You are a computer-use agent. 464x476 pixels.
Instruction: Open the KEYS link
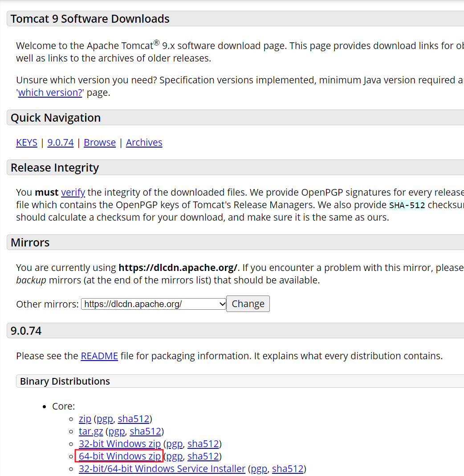click(27, 142)
